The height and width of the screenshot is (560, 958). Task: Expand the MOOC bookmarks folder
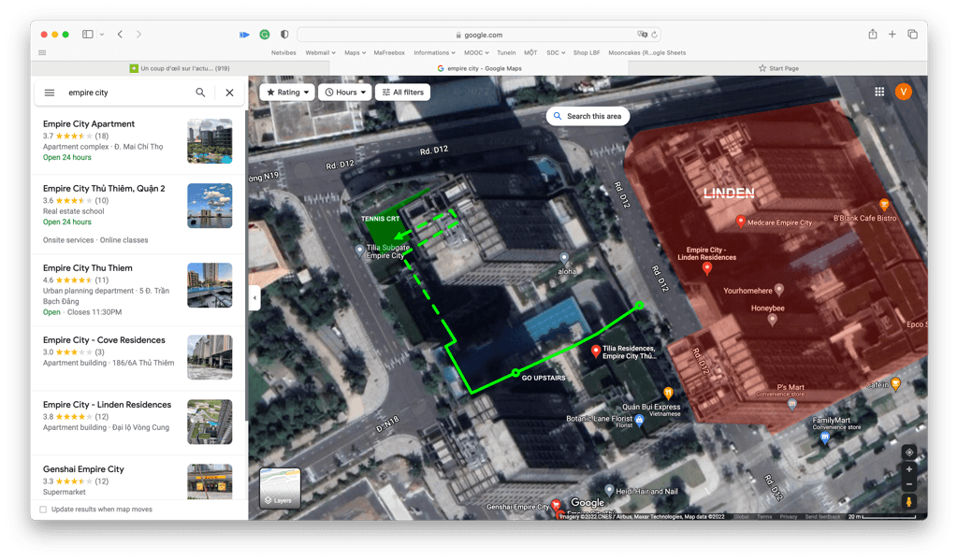coord(476,52)
